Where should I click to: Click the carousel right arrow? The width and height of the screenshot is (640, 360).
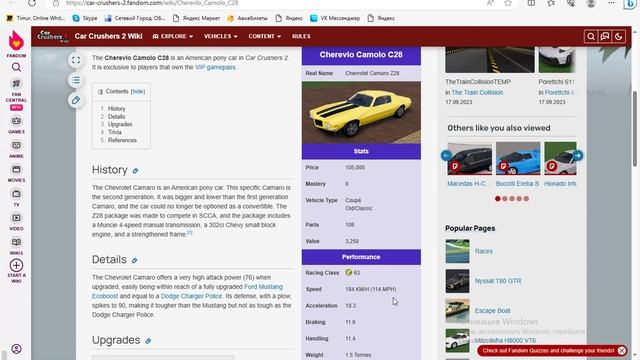pyautogui.click(x=578, y=156)
